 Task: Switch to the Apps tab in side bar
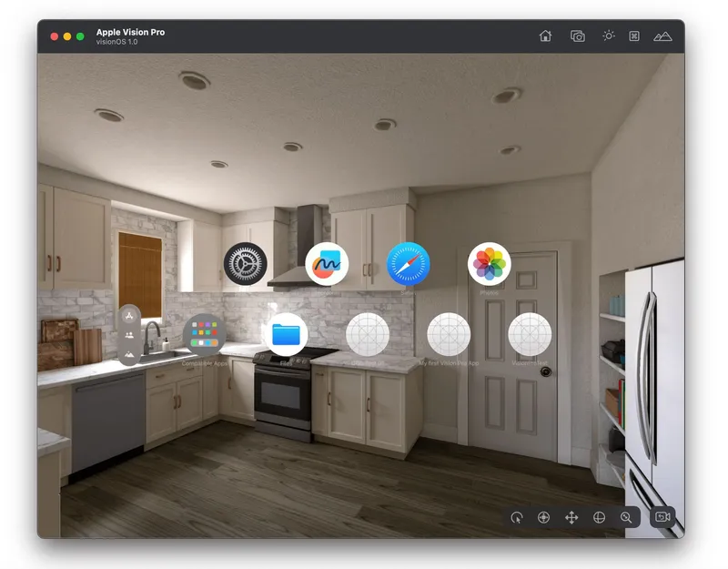click(129, 317)
